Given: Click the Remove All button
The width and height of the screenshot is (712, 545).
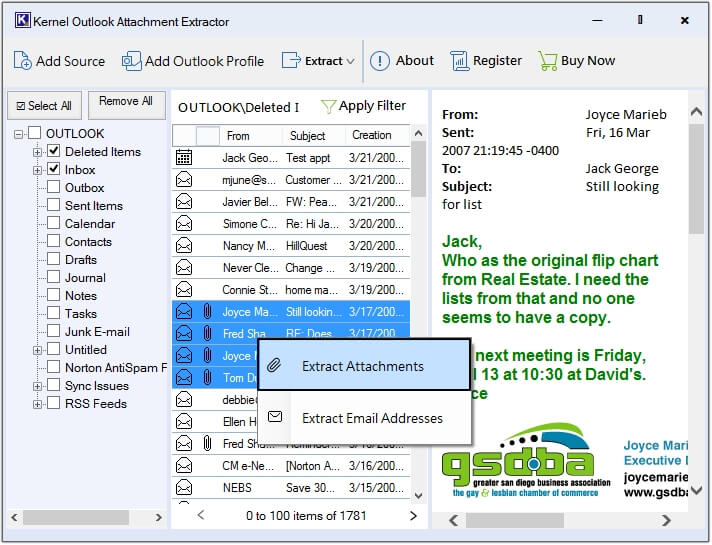Looking at the screenshot, I should 126,105.
